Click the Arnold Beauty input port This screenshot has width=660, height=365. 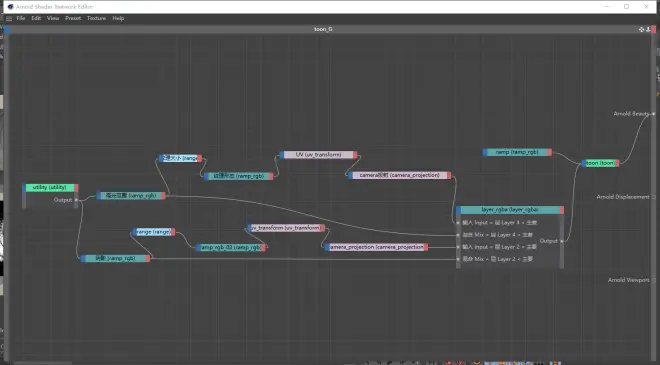tap(653, 114)
